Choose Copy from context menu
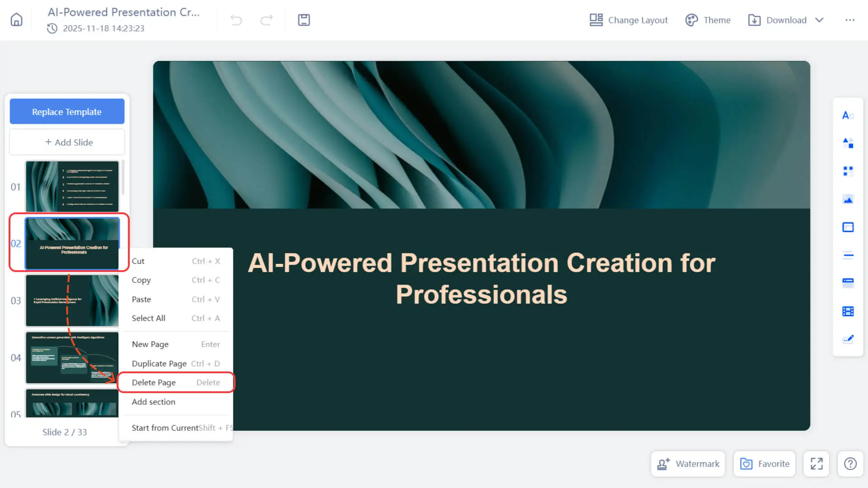Viewport: 868px width, 488px height. click(176, 280)
